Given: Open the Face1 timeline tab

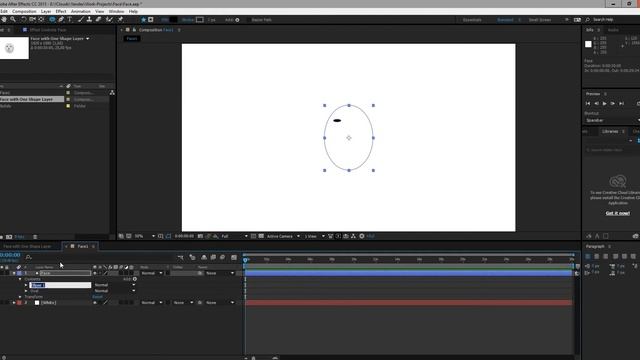Looking at the screenshot, I should point(82,246).
